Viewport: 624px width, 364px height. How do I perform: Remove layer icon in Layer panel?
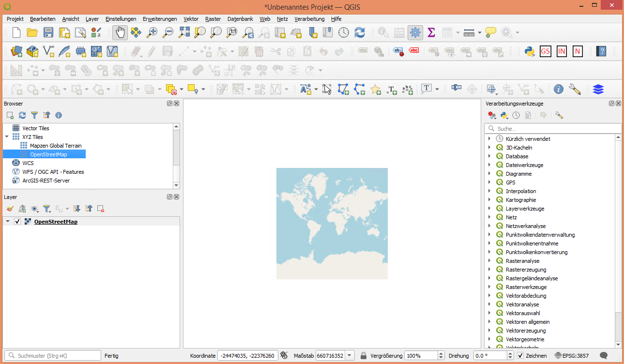[101, 209]
